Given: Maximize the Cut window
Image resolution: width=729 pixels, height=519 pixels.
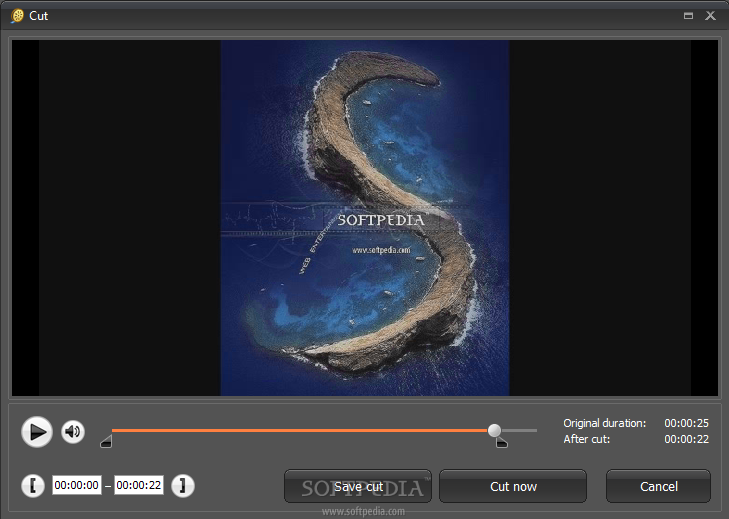Looking at the screenshot, I should [x=689, y=16].
